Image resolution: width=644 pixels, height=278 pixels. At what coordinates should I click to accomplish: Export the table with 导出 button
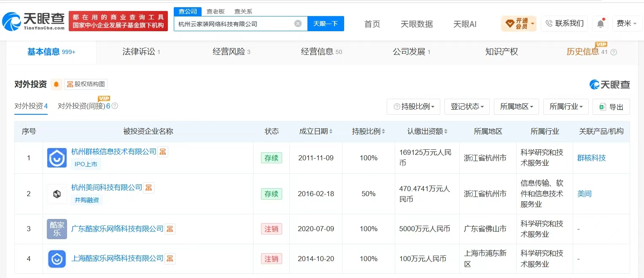(611, 107)
